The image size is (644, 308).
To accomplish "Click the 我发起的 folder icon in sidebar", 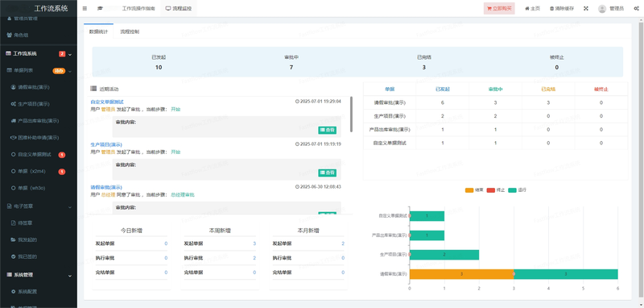I will point(14,239).
